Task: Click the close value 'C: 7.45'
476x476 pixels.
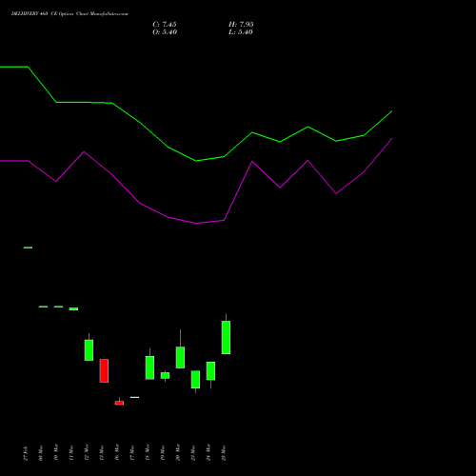Action: coord(165,25)
